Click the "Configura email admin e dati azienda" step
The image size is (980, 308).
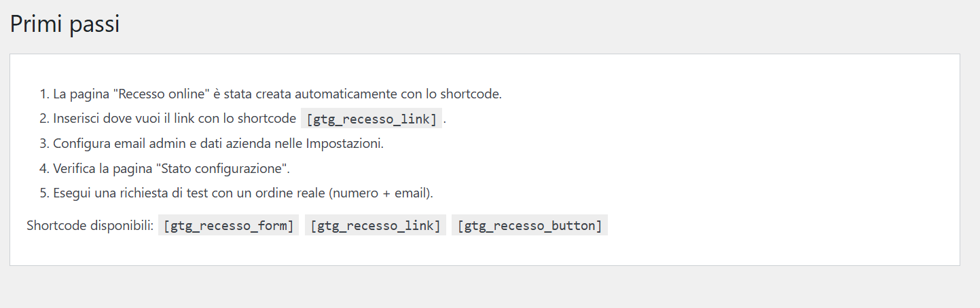coord(219,144)
